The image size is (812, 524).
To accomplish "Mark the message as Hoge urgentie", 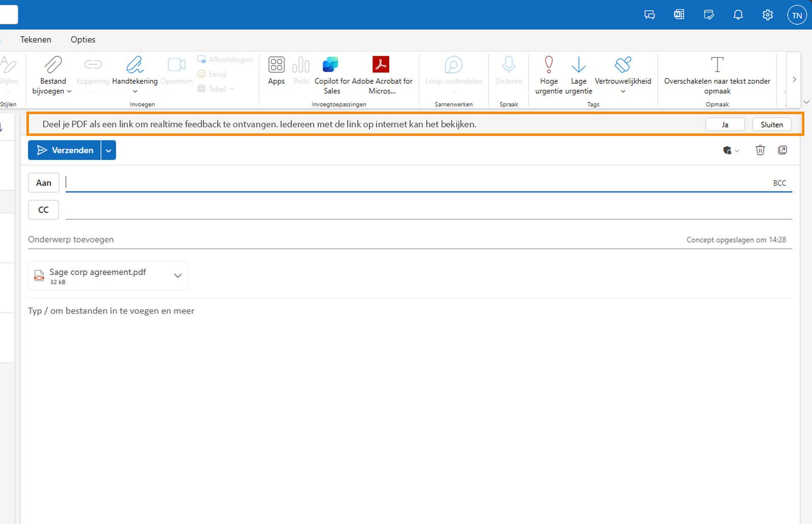I will [x=548, y=75].
